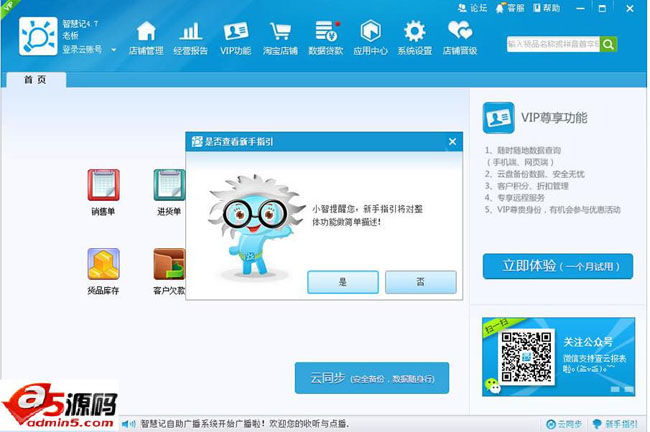650x432 pixels.
Task: Open 系统设置 gear icon
Action: pyautogui.click(x=415, y=38)
